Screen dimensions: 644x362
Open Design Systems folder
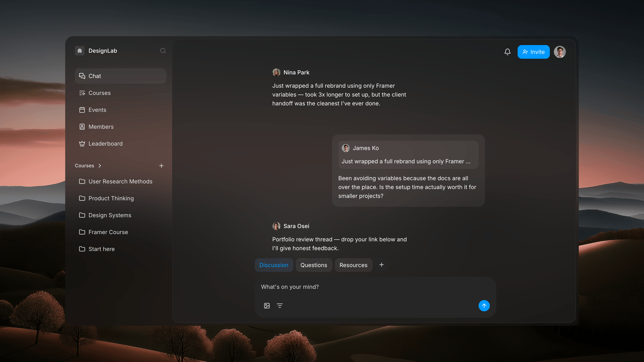120,215
